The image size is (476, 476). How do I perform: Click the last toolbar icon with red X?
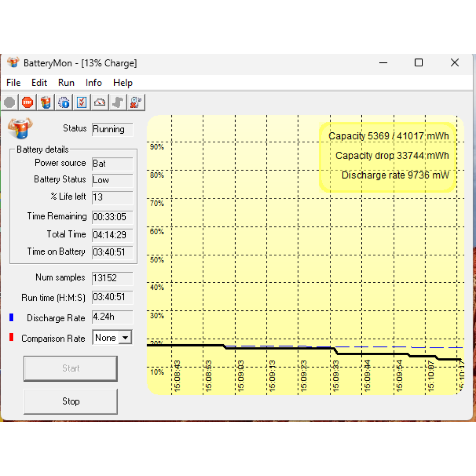click(136, 102)
